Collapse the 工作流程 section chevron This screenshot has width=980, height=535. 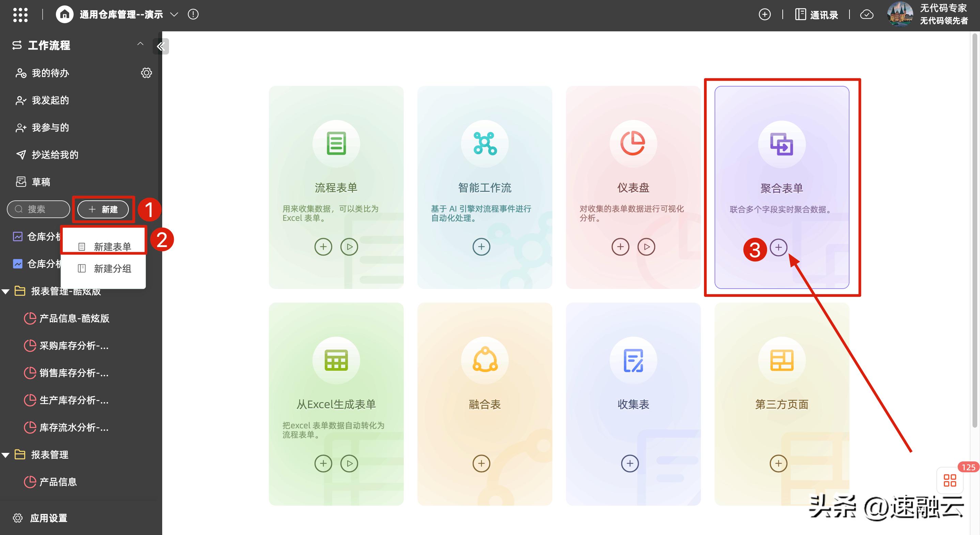(140, 44)
